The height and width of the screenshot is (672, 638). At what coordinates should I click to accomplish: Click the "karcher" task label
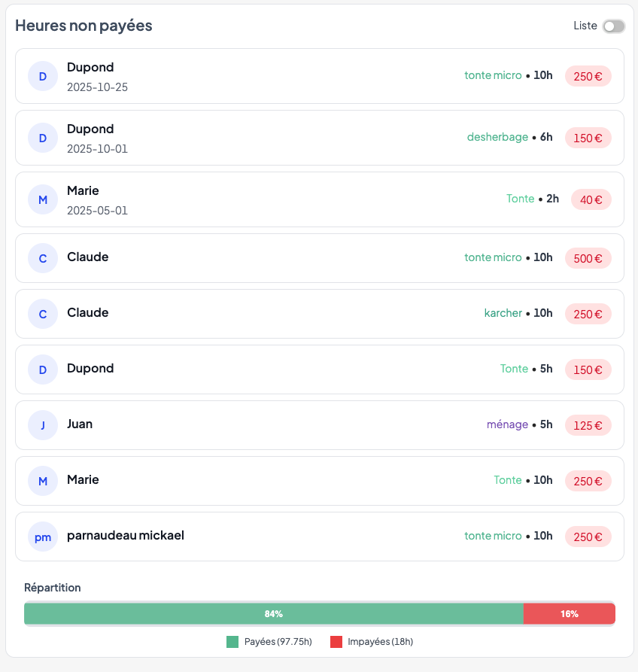click(x=503, y=313)
